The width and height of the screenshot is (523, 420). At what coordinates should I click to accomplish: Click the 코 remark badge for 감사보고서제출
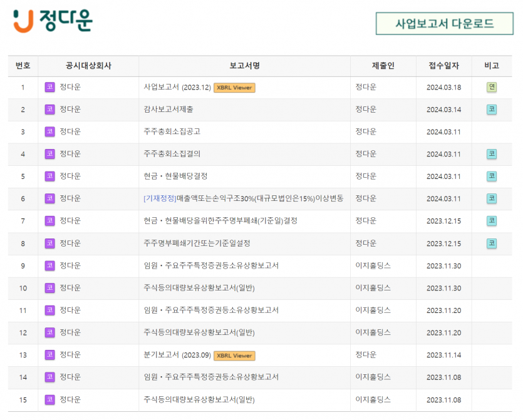coord(491,110)
